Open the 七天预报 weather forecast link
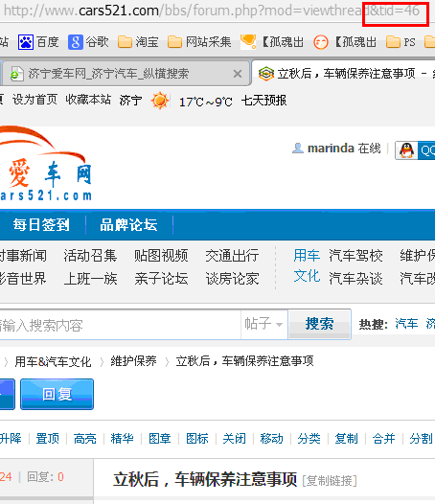This screenshot has width=435, height=504. click(x=263, y=101)
